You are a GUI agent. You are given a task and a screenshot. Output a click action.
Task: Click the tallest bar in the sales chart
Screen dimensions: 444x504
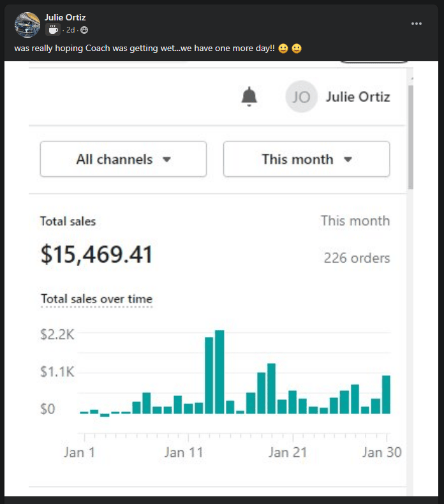click(219, 371)
